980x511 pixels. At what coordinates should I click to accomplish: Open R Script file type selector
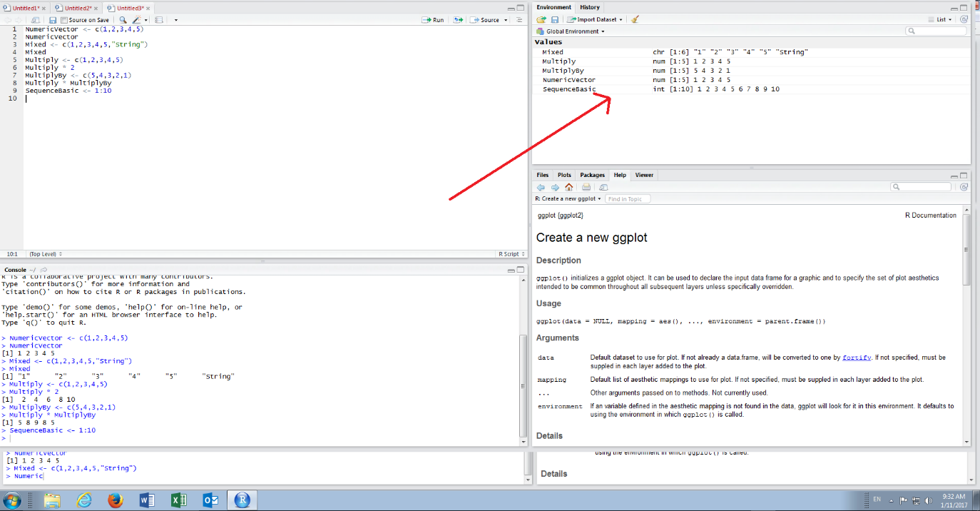pyautogui.click(x=510, y=254)
